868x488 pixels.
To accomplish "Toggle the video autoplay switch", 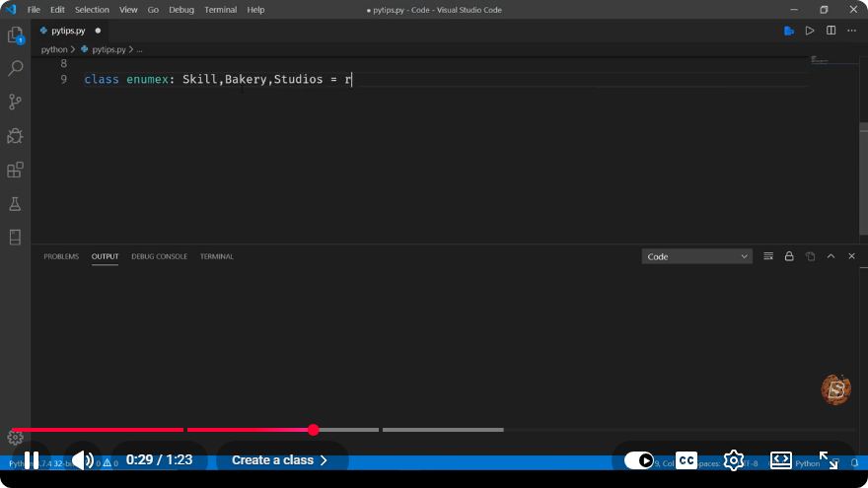I will point(639,460).
